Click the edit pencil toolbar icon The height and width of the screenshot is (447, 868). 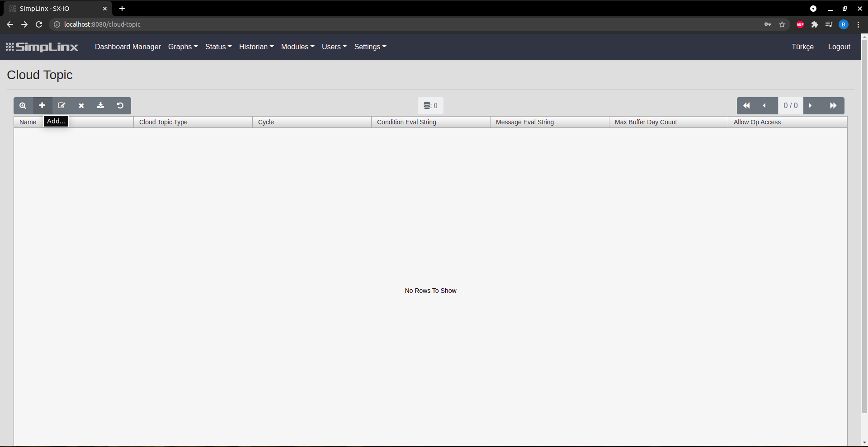(62, 106)
